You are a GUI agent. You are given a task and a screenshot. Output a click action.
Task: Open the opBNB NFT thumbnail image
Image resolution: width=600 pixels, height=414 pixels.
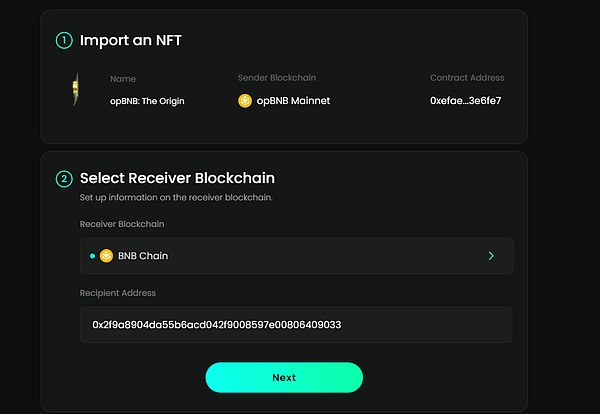pos(75,90)
